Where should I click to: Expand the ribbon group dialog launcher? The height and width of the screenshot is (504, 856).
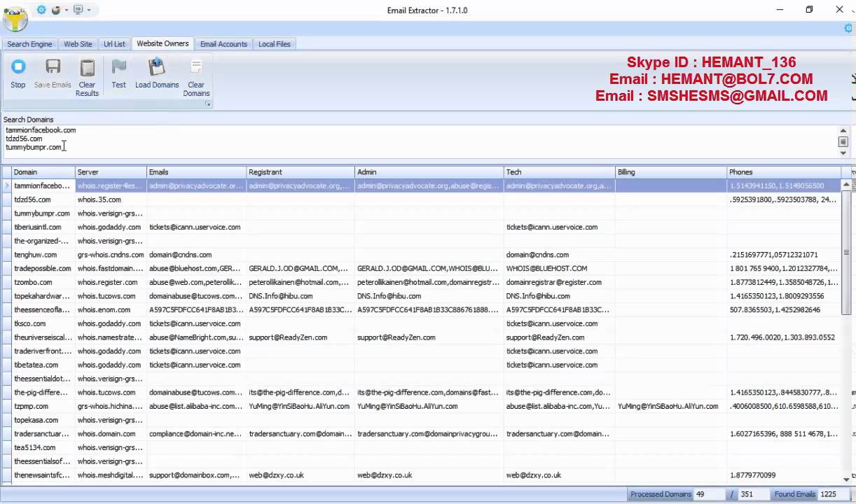tap(207, 104)
